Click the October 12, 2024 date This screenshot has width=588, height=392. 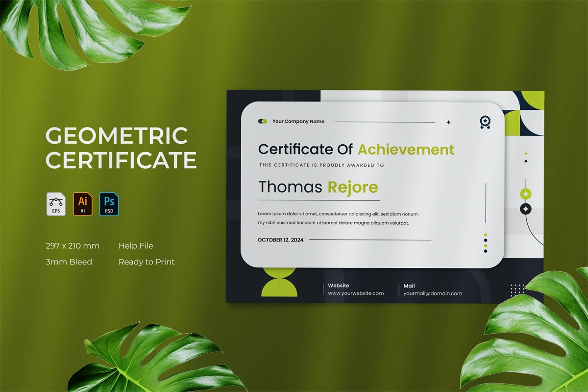280,240
